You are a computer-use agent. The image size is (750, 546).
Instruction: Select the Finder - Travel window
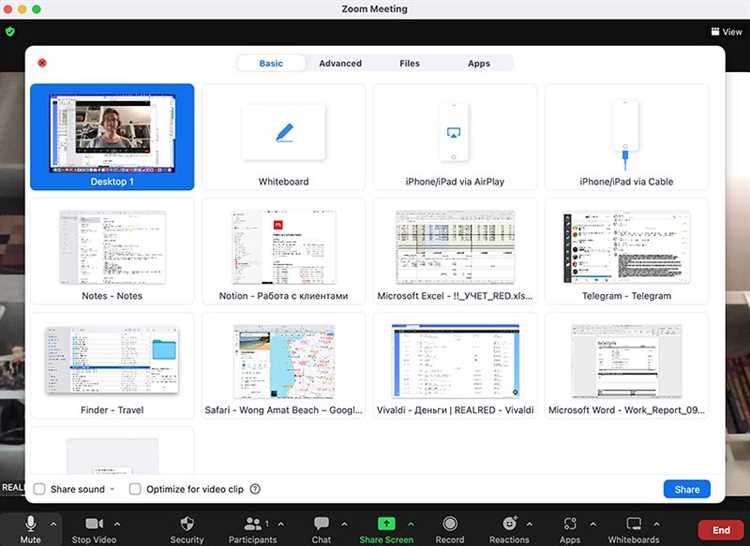112,366
